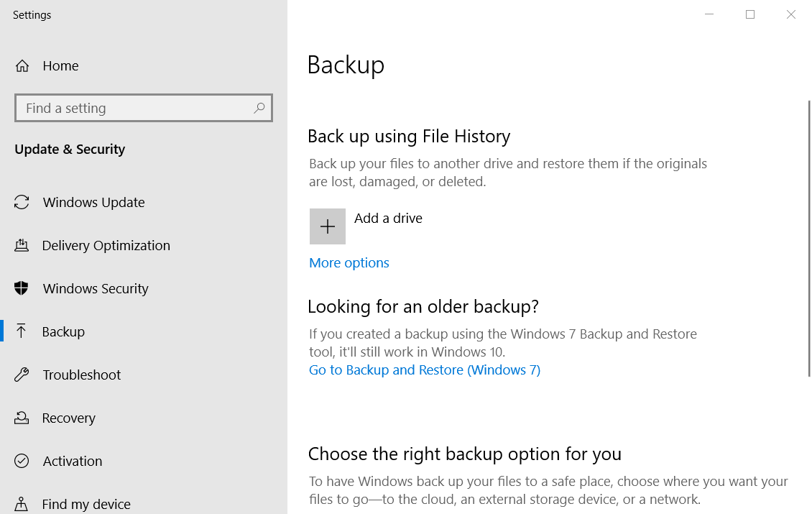
Task: Maximize the Settings window
Action: click(750, 14)
